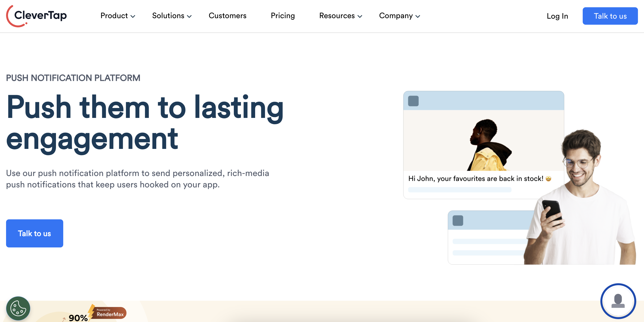Image resolution: width=644 pixels, height=322 pixels.
Task: Expand the Resources dropdown menu
Action: coord(340,16)
